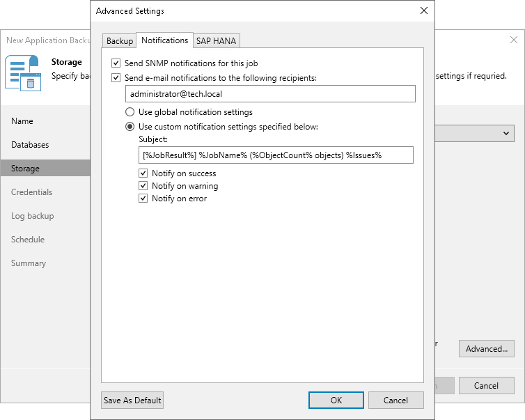The image size is (525, 420).
Task: Uncheck Notify on error
Action: tap(143, 199)
